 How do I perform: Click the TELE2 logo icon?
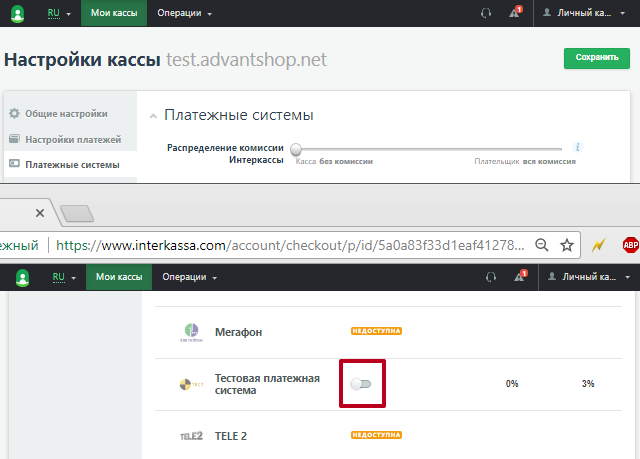tap(191, 436)
